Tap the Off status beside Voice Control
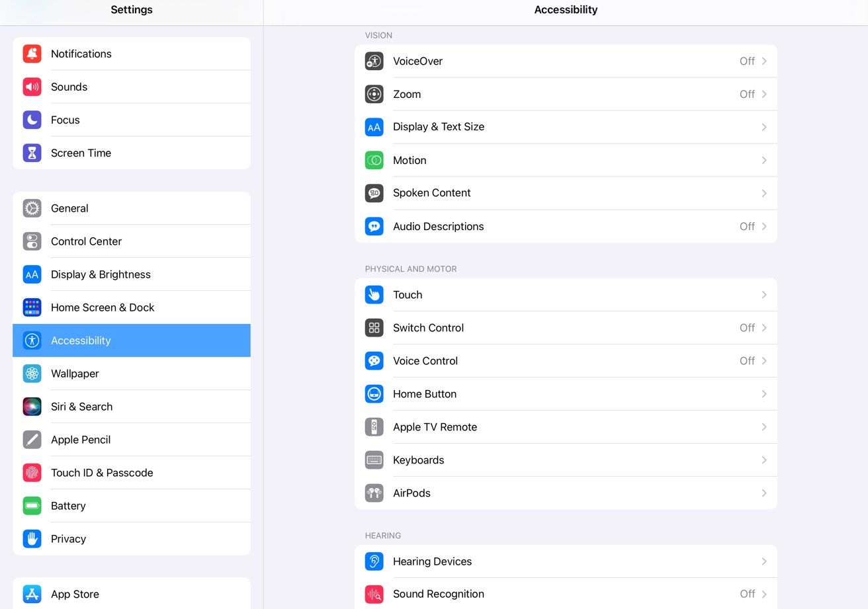This screenshot has width=868, height=609. [747, 361]
